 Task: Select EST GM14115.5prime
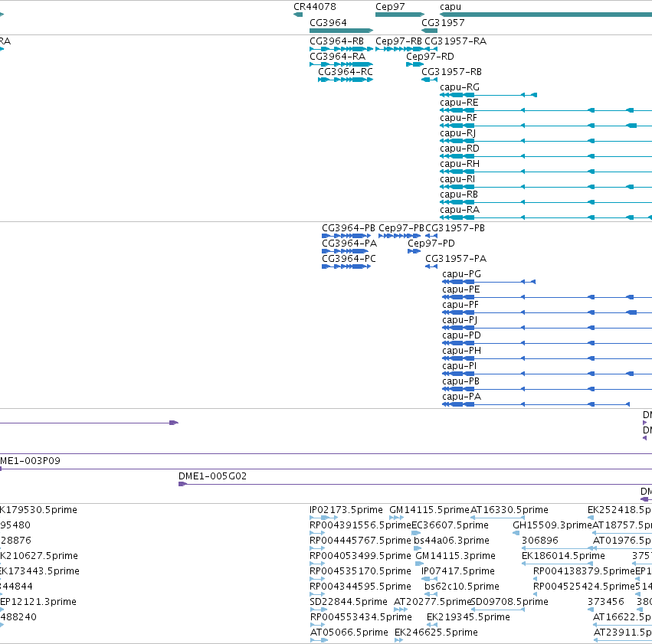click(x=429, y=510)
